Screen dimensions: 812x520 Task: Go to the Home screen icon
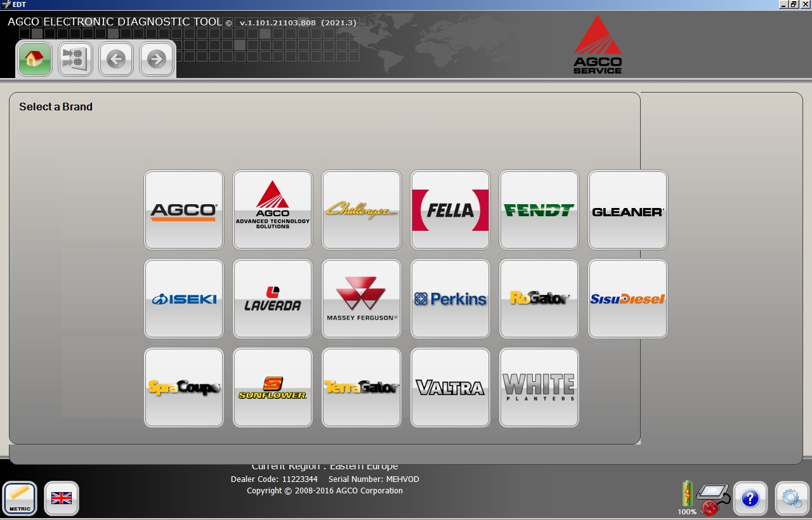tap(35, 60)
